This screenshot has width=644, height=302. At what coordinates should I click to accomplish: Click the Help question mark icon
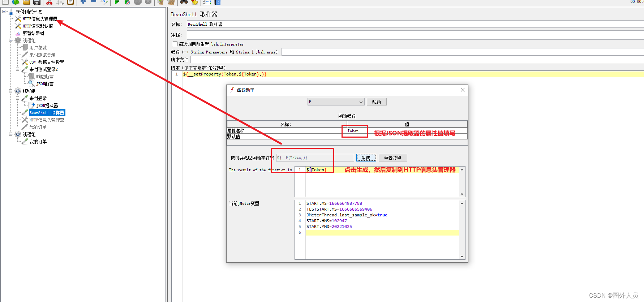(x=218, y=2)
